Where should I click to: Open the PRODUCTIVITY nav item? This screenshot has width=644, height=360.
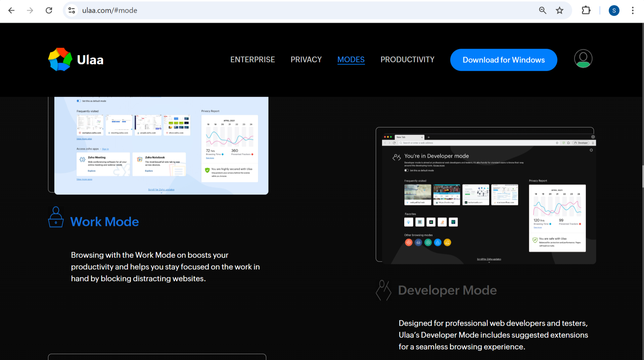[407, 59]
